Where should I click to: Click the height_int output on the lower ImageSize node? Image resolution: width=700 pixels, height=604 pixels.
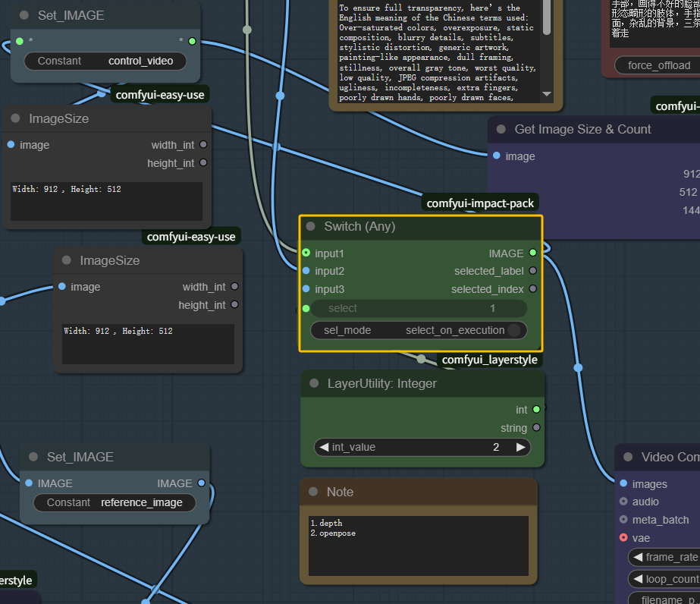(x=234, y=305)
